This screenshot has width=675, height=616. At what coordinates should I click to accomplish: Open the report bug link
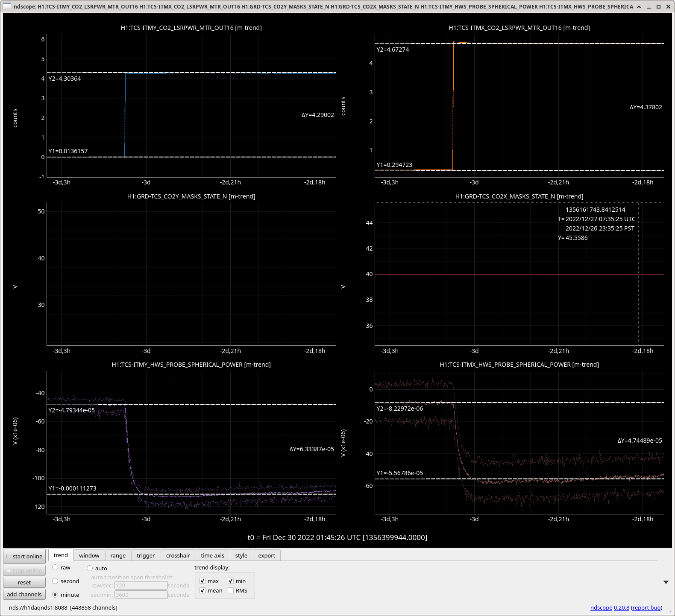click(647, 608)
